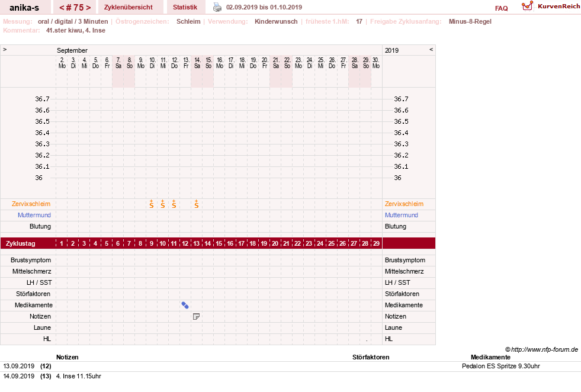This screenshot has width=581, height=392.
Task: Click the right chart scroll arrow beside 2019
Action: tap(431, 49)
